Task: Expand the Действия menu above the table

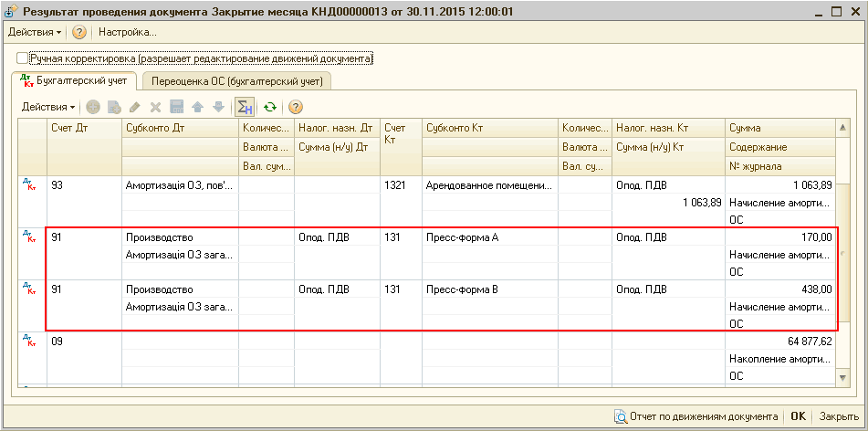Action: (x=48, y=107)
